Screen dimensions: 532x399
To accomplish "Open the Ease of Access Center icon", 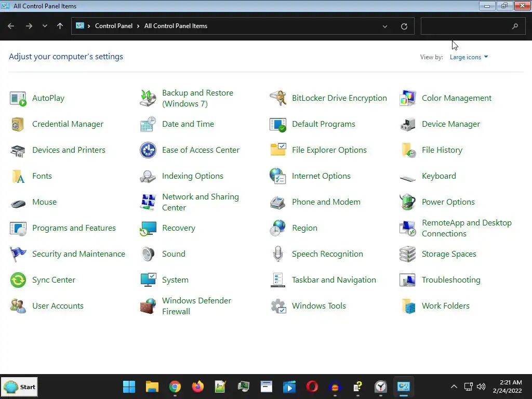I will (x=148, y=150).
